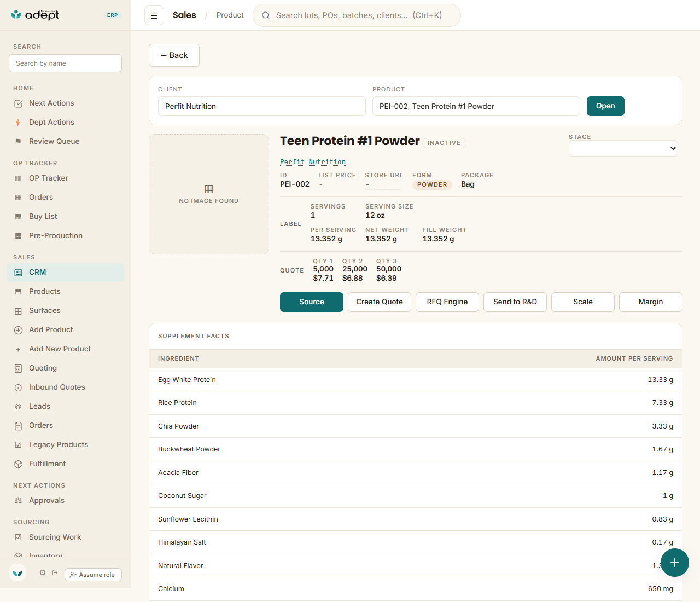Viewport: 700px width, 602px height.
Task: Go back with the Back button
Action: tap(174, 55)
